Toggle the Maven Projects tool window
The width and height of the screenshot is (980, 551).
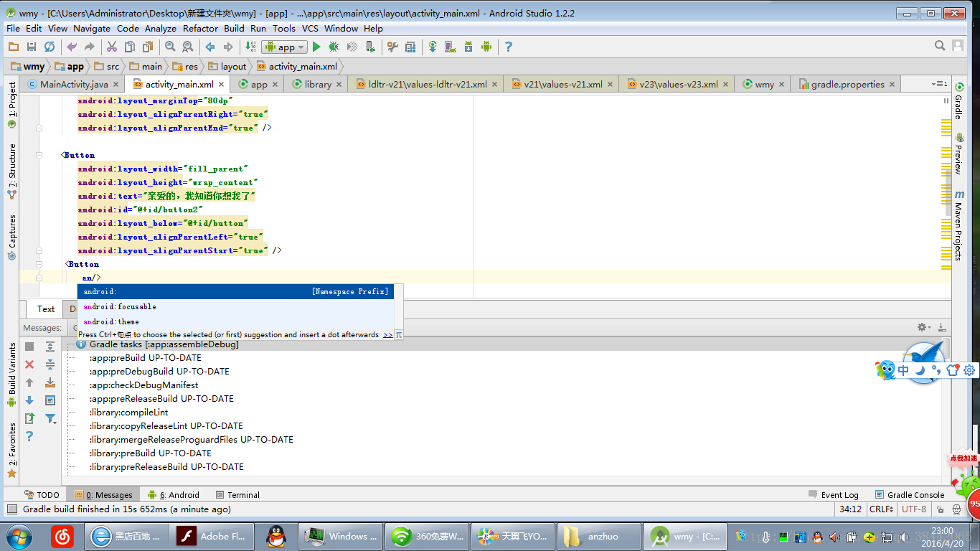click(x=958, y=225)
